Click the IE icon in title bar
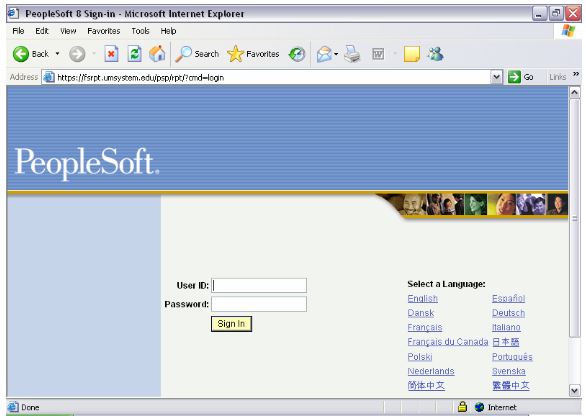Viewport: 586px width, 416px height. point(13,13)
